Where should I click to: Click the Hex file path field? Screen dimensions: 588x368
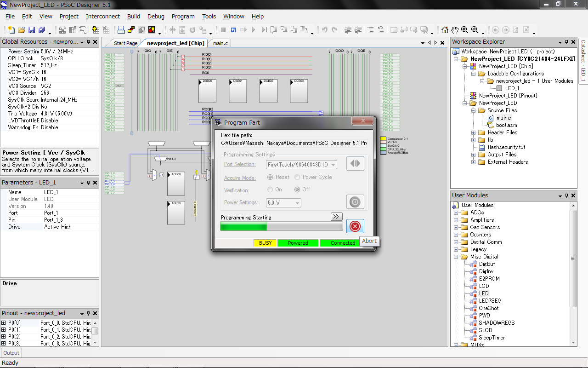pos(294,143)
